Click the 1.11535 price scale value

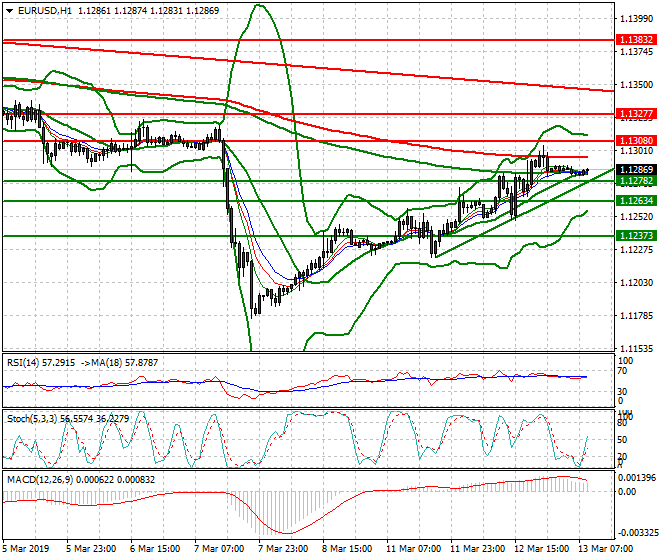[x=637, y=349]
